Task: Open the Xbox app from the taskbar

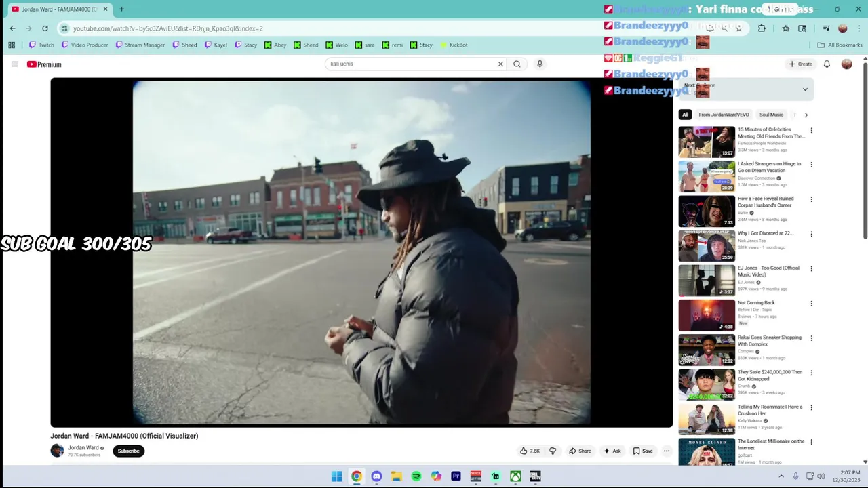Action: 516,476
